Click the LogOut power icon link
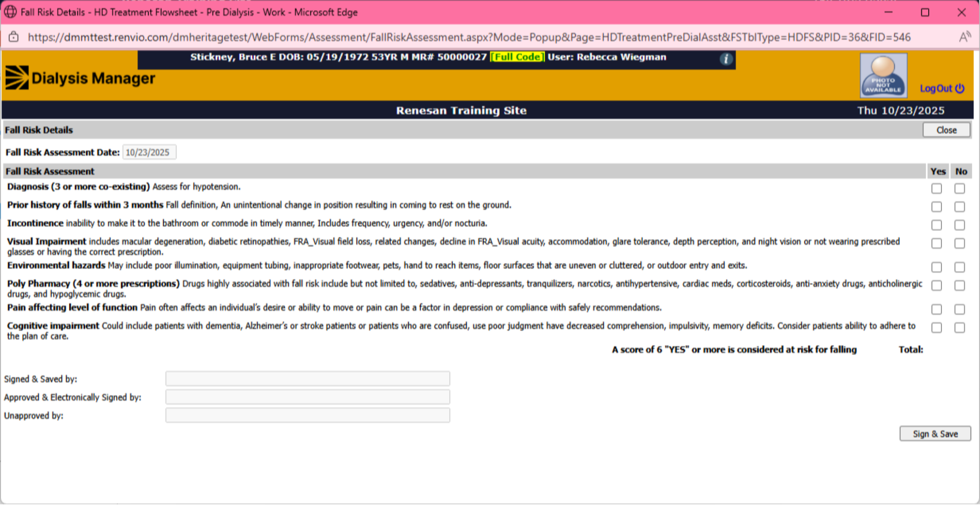The height and width of the screenshot is (505, 980). pos(942,89)
